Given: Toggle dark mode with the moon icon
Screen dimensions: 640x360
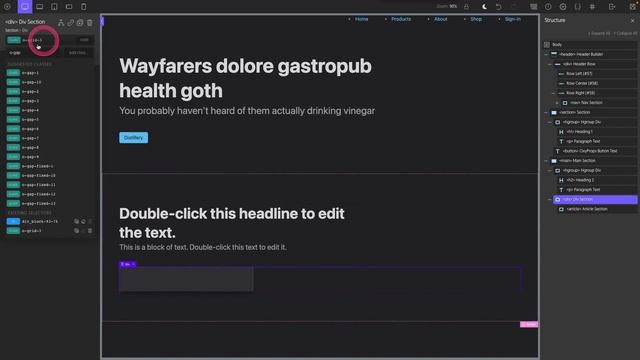Looking at the screenshot, I should point(484,7).
